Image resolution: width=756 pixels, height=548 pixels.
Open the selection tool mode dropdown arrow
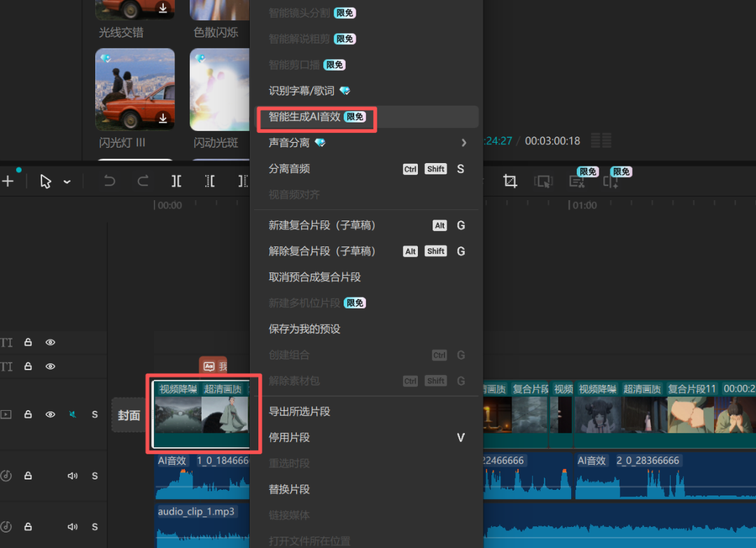(67, 182)
